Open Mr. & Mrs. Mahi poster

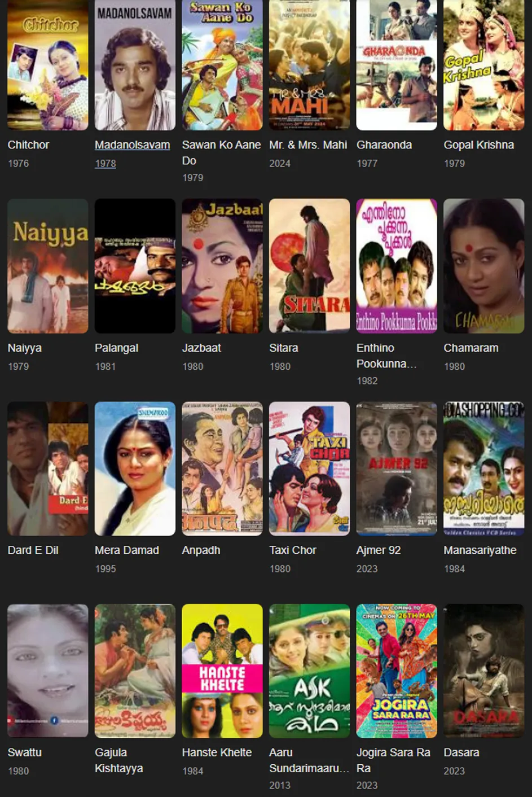tap(309, 65)
